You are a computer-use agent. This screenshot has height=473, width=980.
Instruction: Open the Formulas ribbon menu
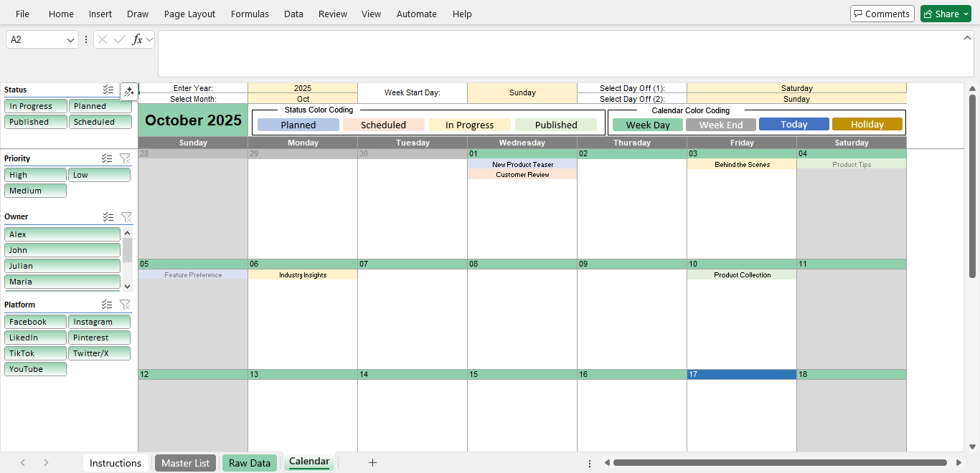coord(250,14)
